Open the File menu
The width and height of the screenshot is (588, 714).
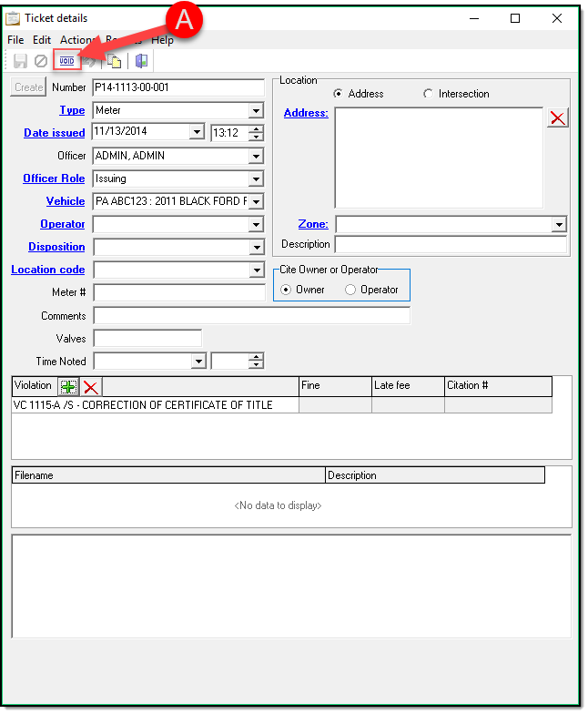[x=15, y=40]
